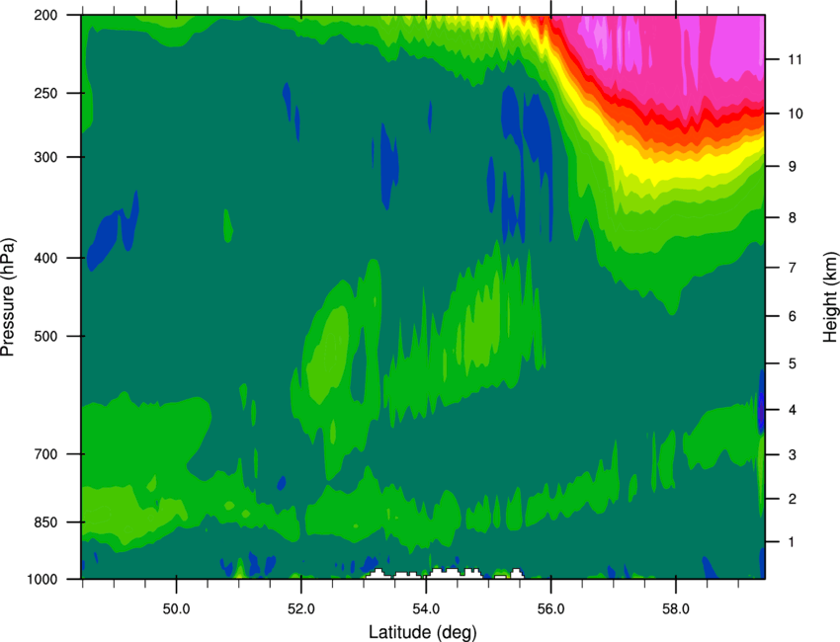Viewport: 840px width, 642px height.
Task: Click the white terrain mask near 54 degrees
Action: pos(445,574)
